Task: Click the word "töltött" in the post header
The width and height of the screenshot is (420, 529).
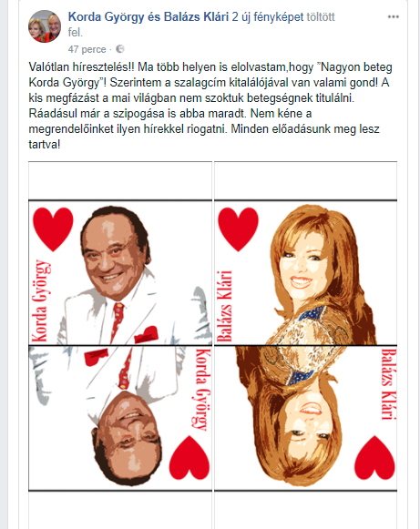Action: click(321, 17)
